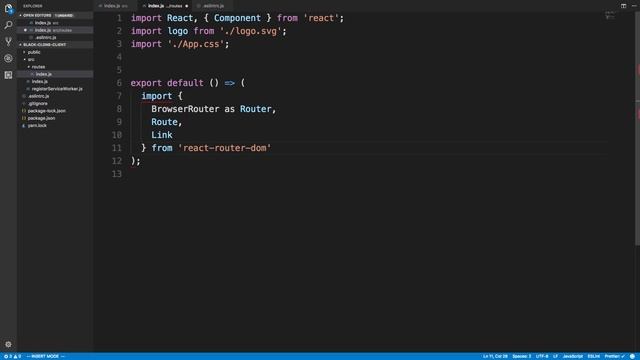
Task: Open the Manage gear icon
Action: coord(8,344)
